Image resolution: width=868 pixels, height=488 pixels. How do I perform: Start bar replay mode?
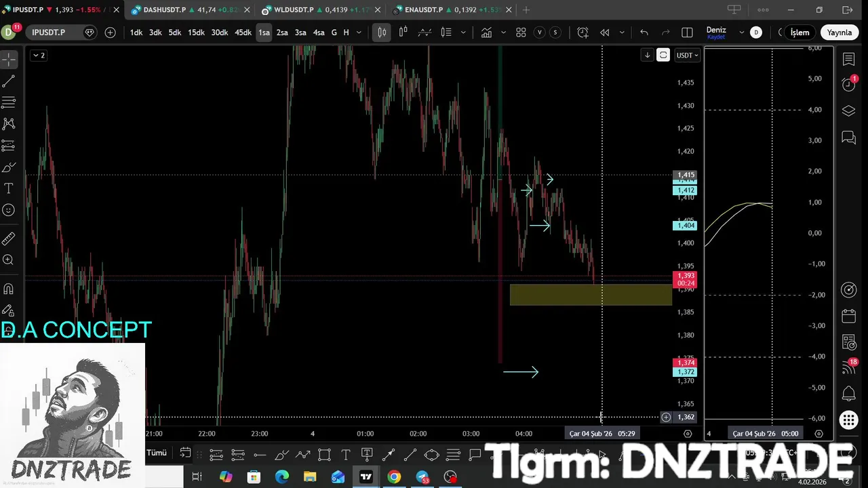pos(604,33)
